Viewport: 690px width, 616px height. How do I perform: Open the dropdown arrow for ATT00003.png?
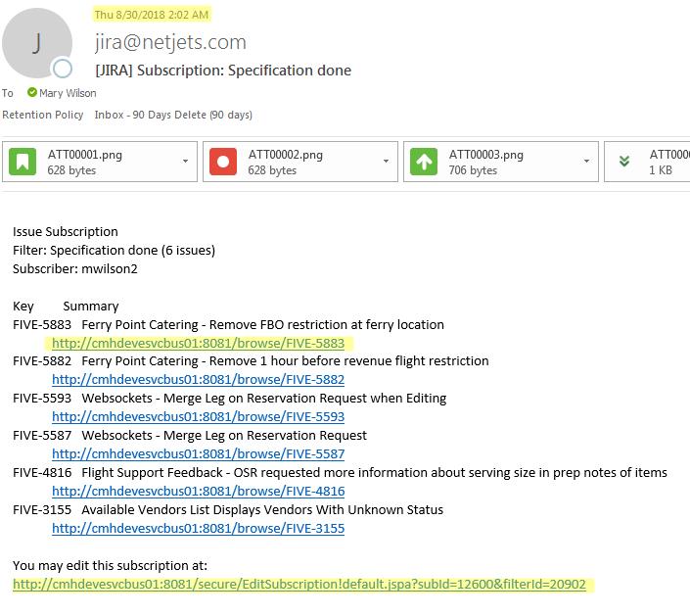[586, 162]
